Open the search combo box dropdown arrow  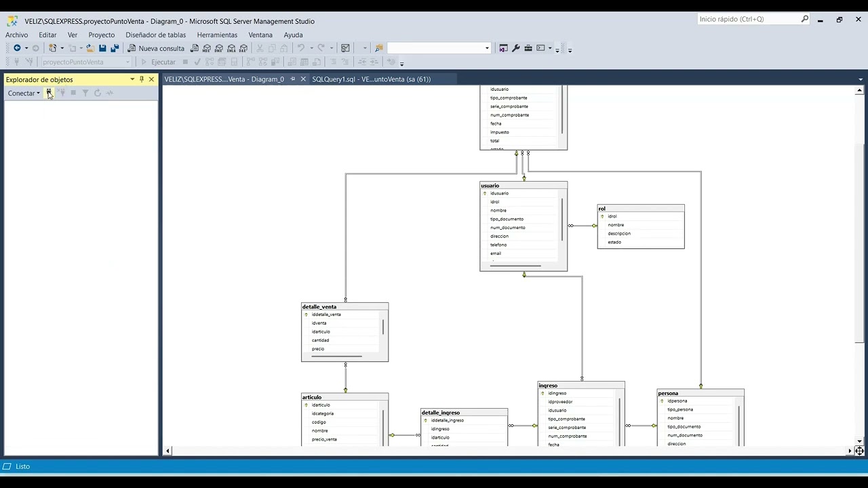pos(487,48)
